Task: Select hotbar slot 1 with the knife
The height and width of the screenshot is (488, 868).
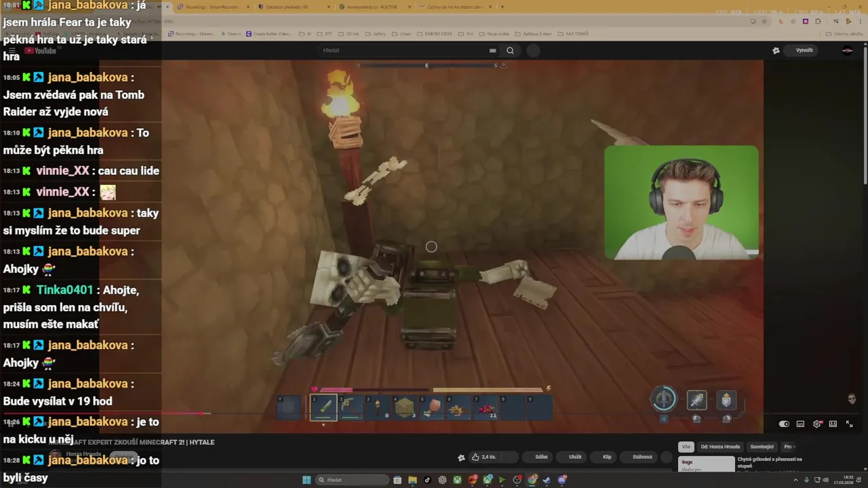Action: (x=323, y=407)
